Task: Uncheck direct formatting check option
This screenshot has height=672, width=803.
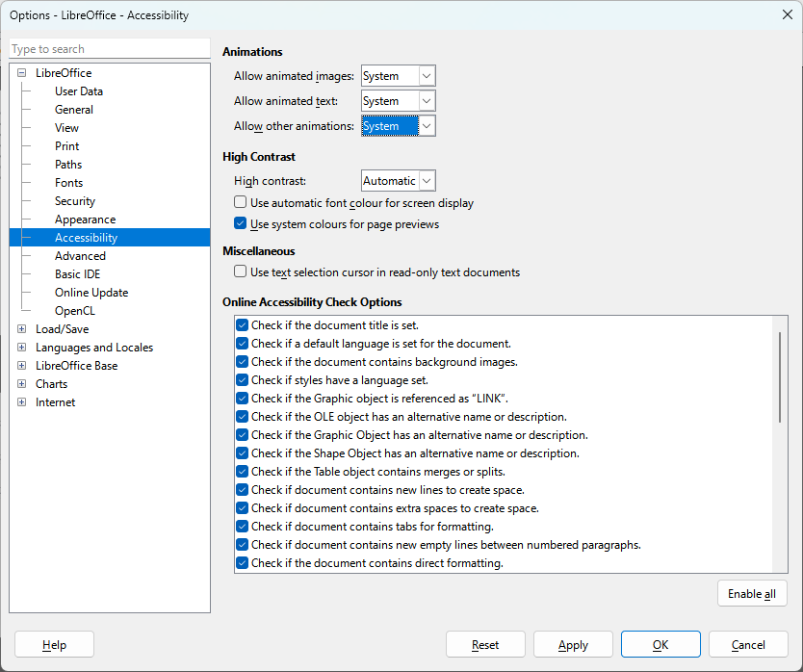Action: pos(243,563)
